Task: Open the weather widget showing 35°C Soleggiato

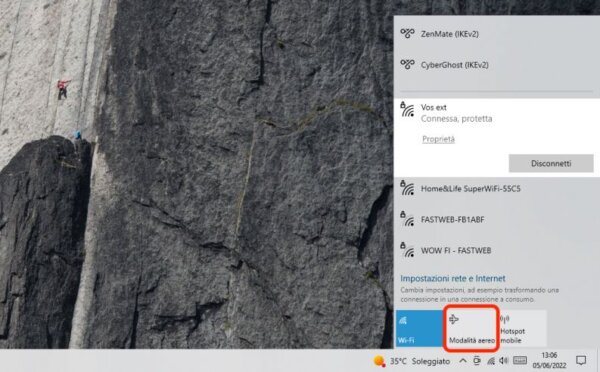Action: tap(412, 361)
